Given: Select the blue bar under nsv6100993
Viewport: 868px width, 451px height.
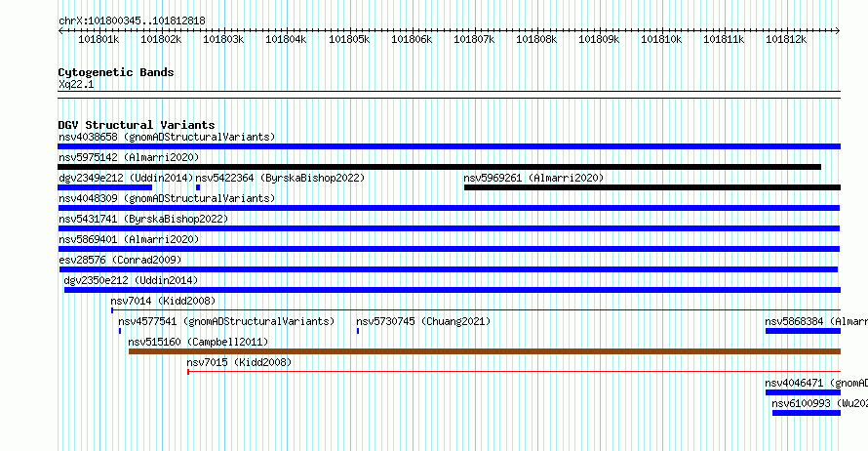Looking at the screenshot, I should click(807, 413).
